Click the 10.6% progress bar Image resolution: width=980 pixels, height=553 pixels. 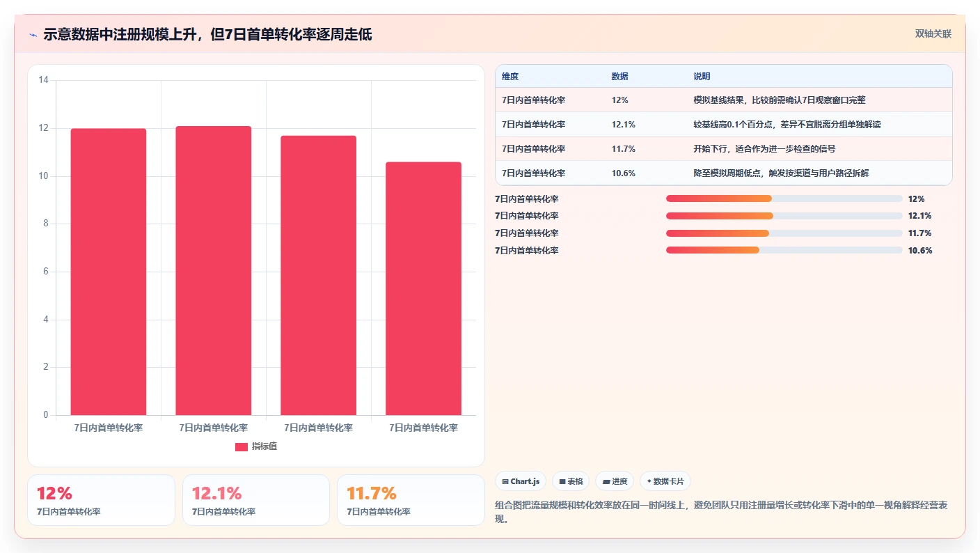[x=784, y=250]
